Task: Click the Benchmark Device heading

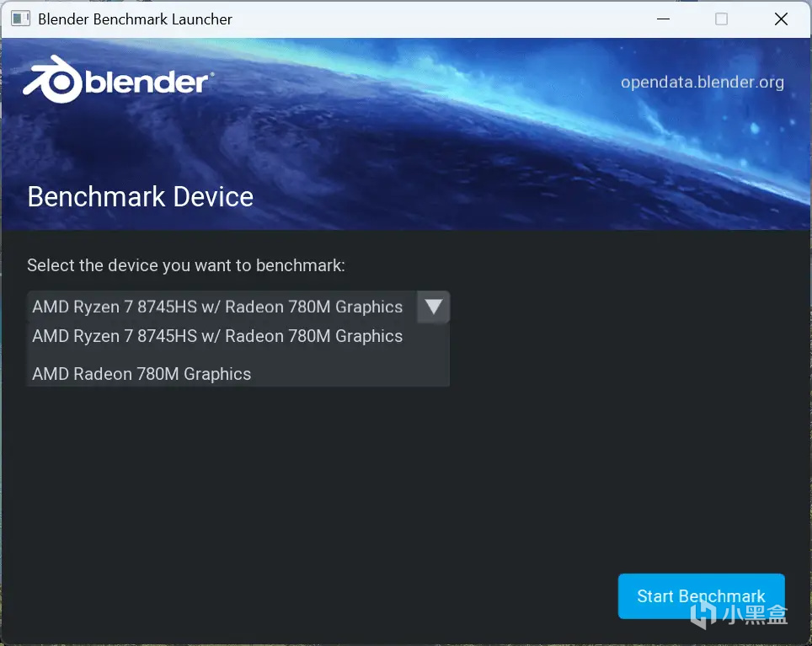Action: point(141,197)
